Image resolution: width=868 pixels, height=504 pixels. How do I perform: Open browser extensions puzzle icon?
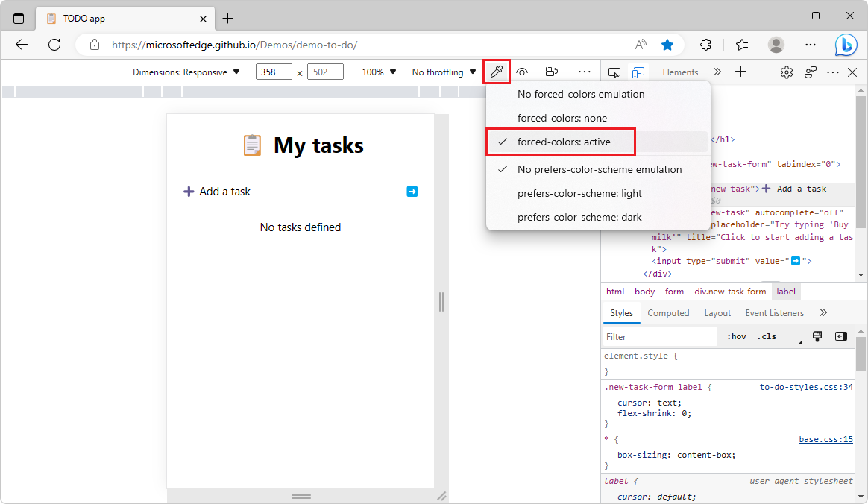click(x=705, y=45)
